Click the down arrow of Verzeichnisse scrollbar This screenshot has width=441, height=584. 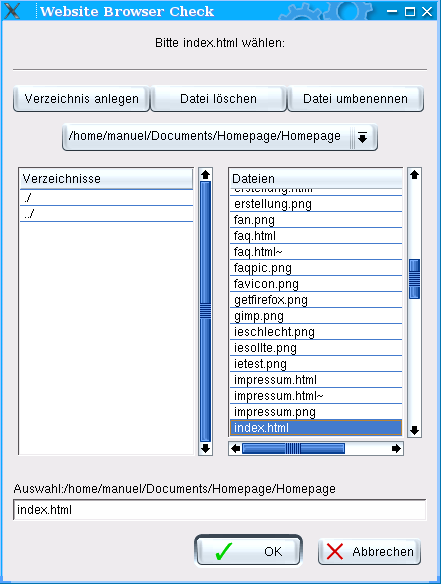coord(205,448)
